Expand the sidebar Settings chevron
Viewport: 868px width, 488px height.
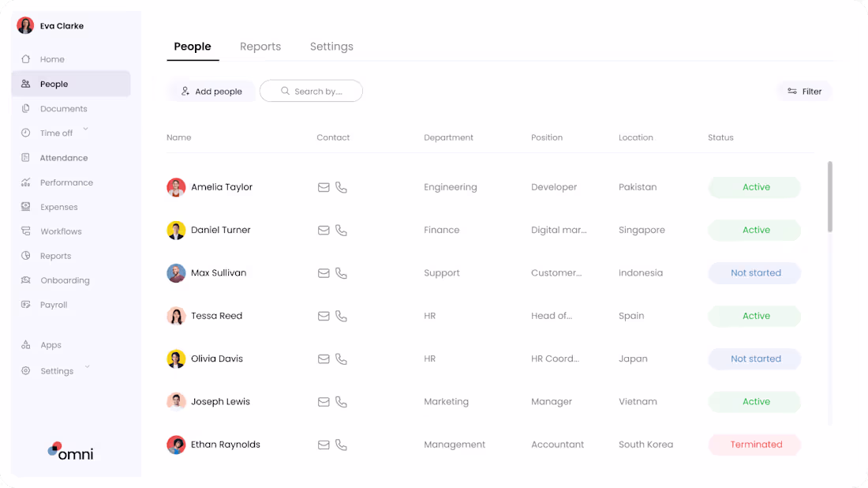tap(88, 367)
